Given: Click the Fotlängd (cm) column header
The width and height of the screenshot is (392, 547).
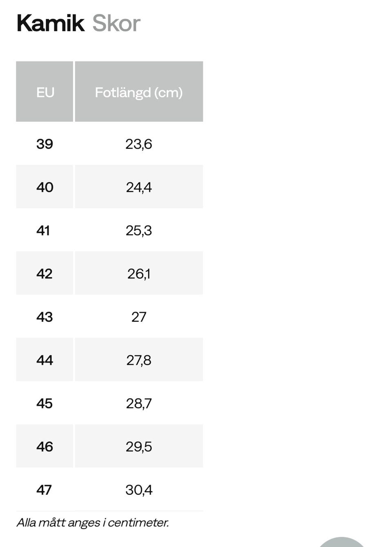Looking at the screenshot, I should tap(139, 92).
